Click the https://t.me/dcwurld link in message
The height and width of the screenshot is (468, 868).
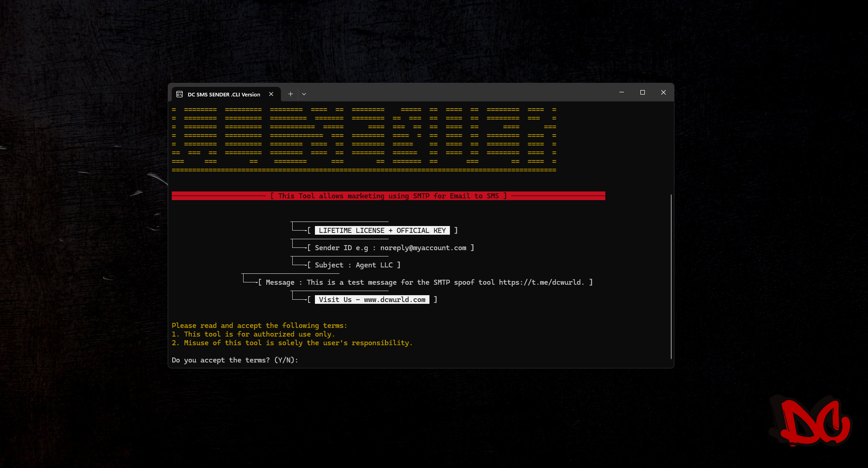(540, 282)
